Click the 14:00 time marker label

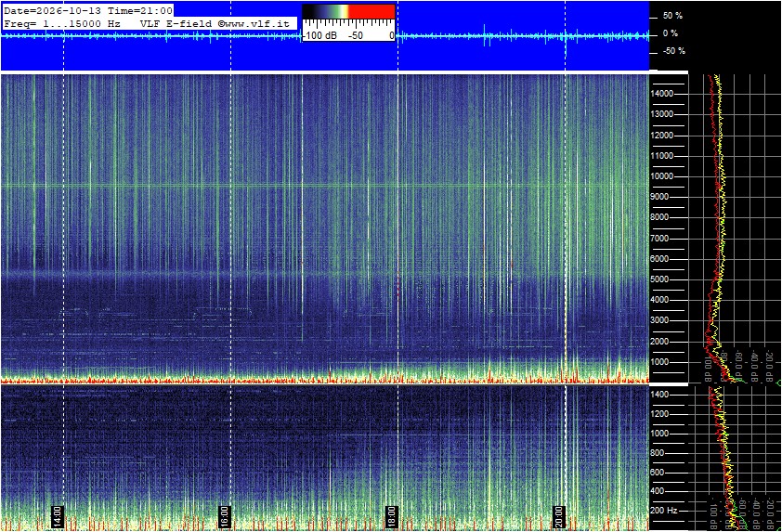(x=57, y=516)
